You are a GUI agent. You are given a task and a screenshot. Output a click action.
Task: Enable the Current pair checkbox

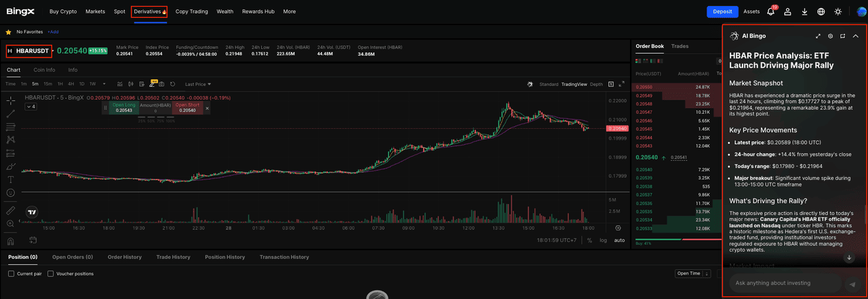point(12,274)
